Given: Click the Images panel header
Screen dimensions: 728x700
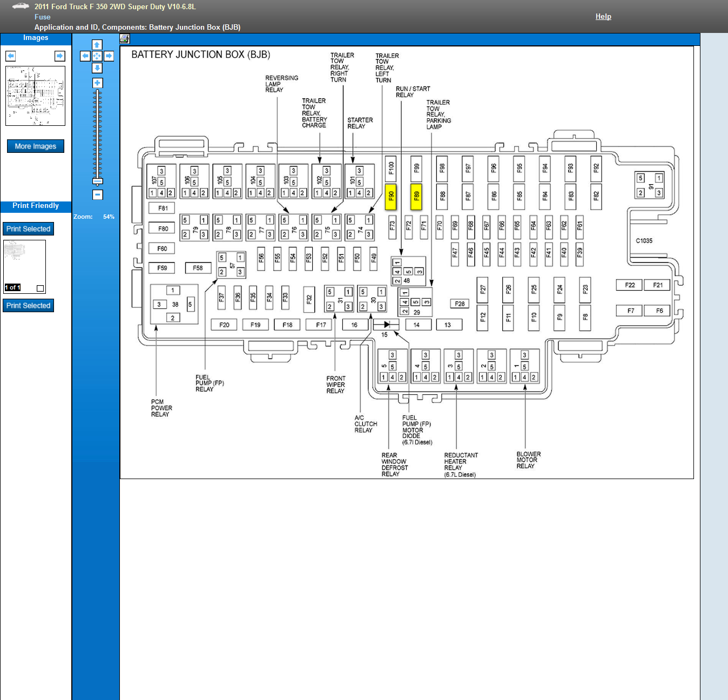Looking at the screenshot, I should point(36,39).
